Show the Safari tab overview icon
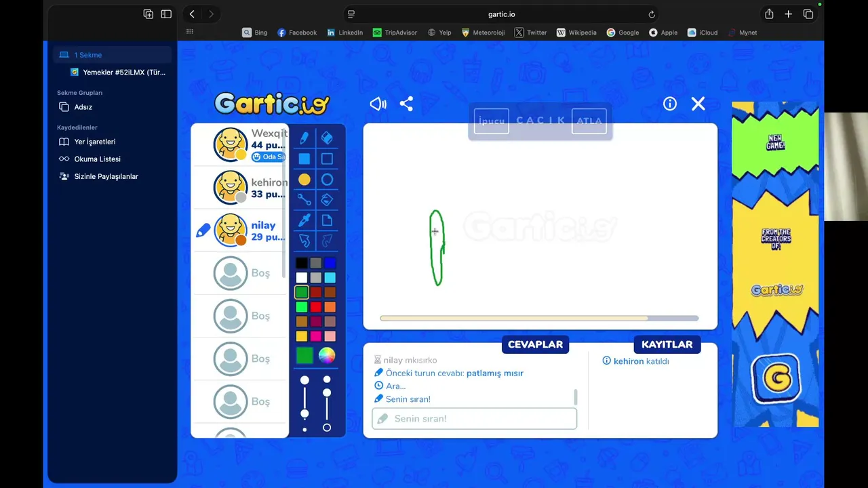Viewport: 868px width, 488px height. [808, 14]
